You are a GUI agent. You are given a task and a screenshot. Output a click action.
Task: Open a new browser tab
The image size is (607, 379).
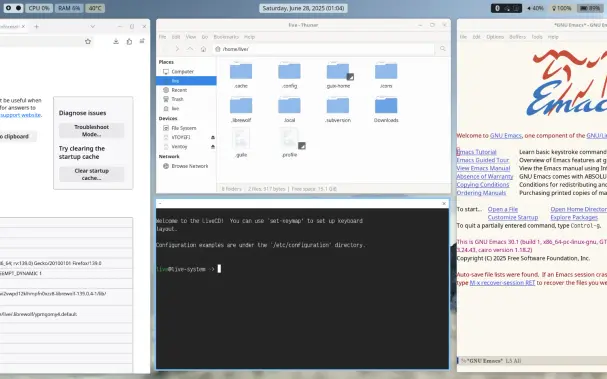(x=36, y=27)
